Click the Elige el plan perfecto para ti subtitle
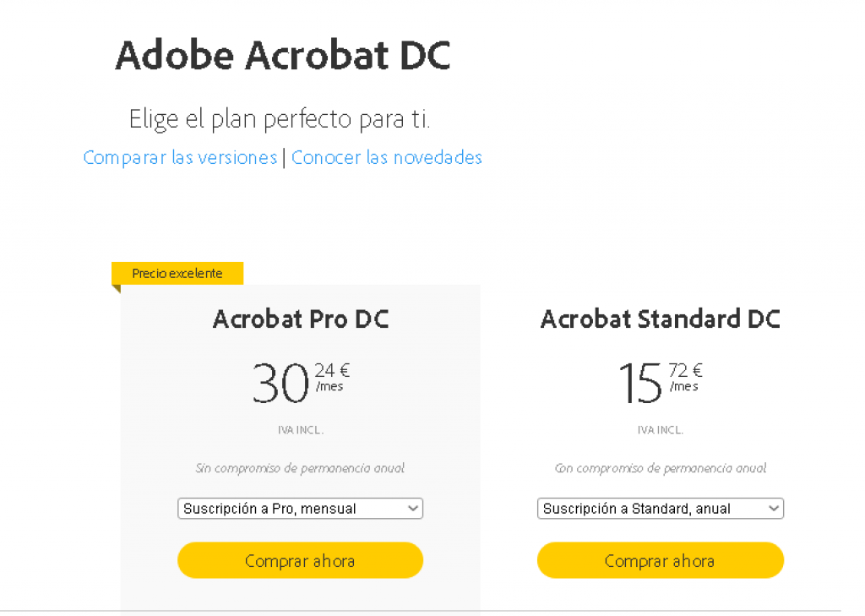 point(280,119)
